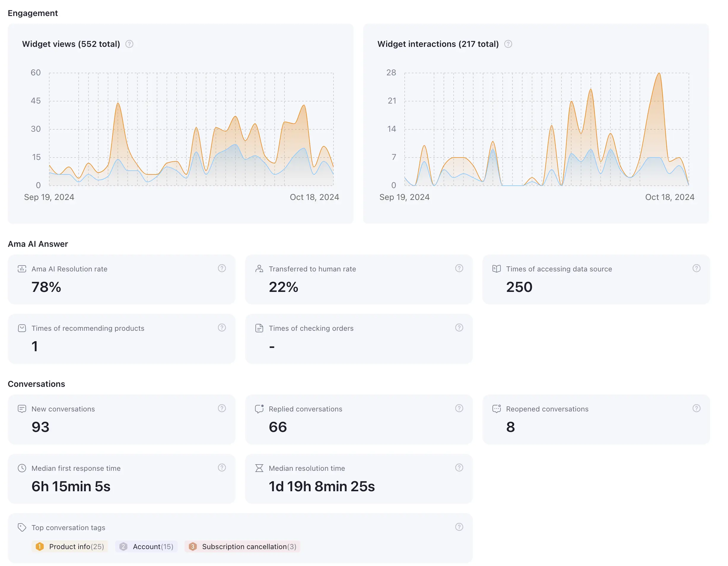Select the Account tag
Viewport: 728px width, 566px height.
pos(146,546)
